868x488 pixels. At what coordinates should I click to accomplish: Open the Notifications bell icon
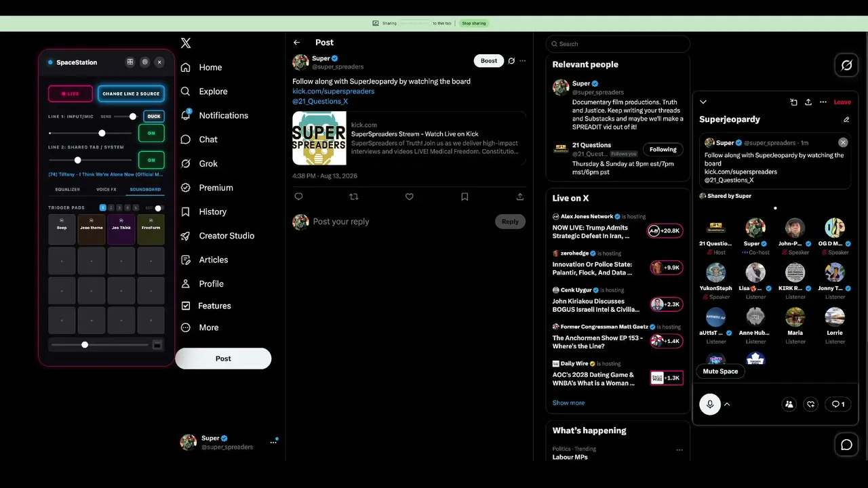point(186,115)
